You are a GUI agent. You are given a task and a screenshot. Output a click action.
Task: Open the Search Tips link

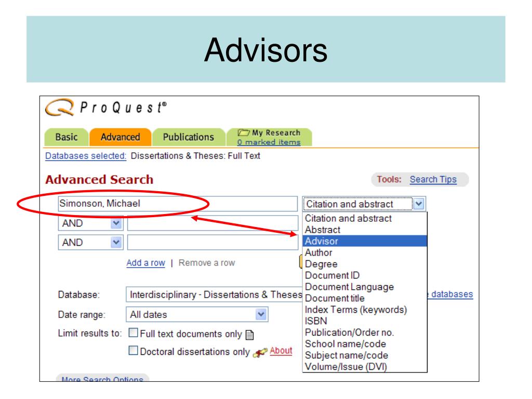[x=433, y=179]
